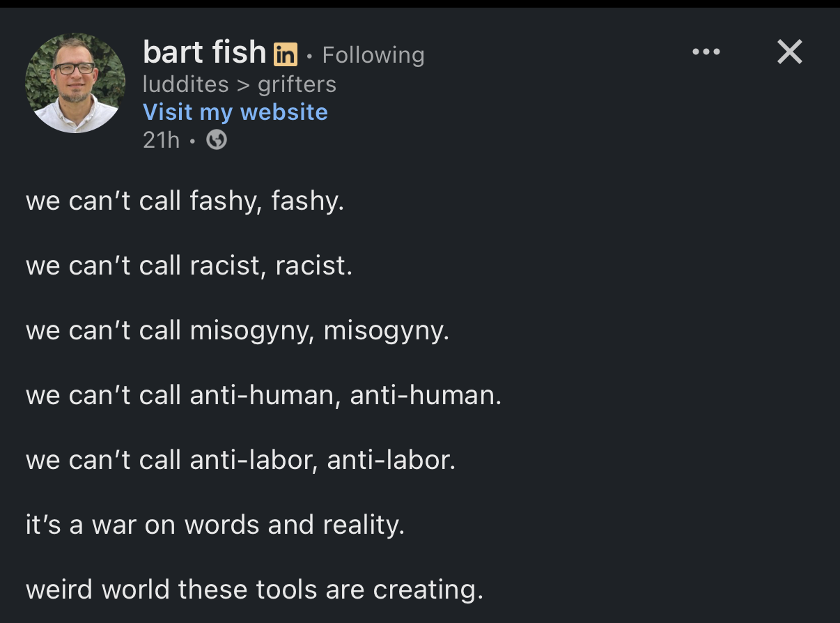The height and width of the screenshot is (623, 840).
Task: Open the Visit my website link
Action: point(235,111)
